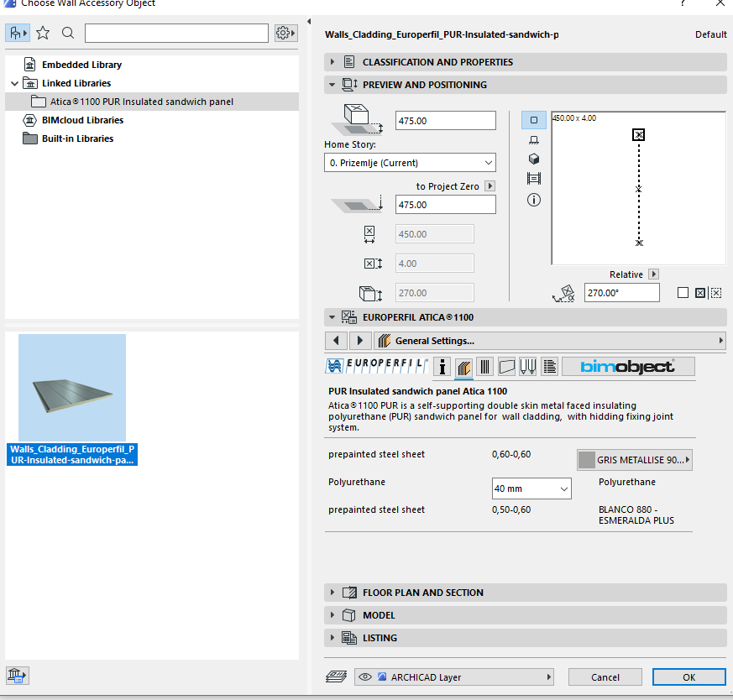Click the bimobject logo link
Screen dimensions: 733x700
[x=628, y=367]
